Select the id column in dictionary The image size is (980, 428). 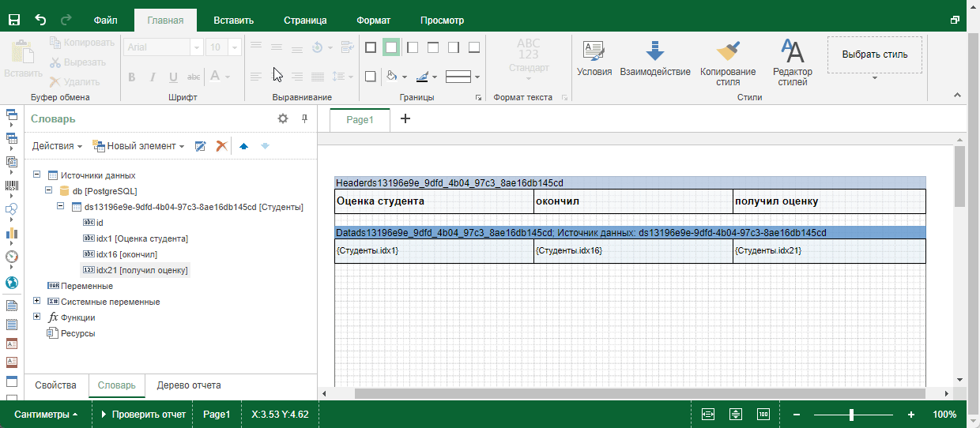[93, 223]
